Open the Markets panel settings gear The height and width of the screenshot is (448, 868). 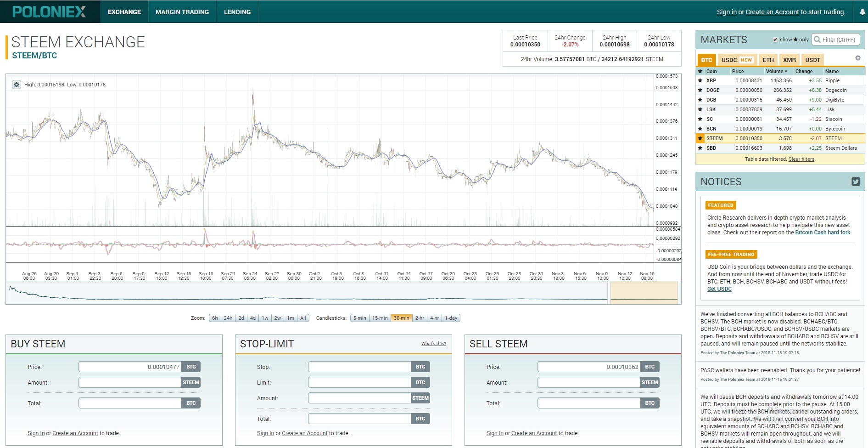857,58
